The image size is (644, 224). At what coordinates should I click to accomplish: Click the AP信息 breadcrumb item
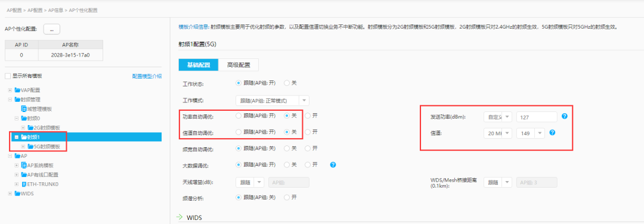coord(56,10)
